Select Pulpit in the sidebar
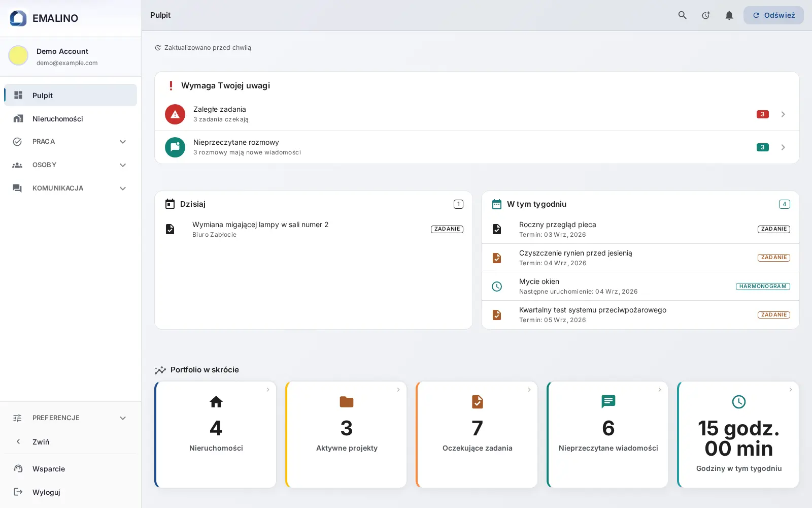 [x=71, y=95]
